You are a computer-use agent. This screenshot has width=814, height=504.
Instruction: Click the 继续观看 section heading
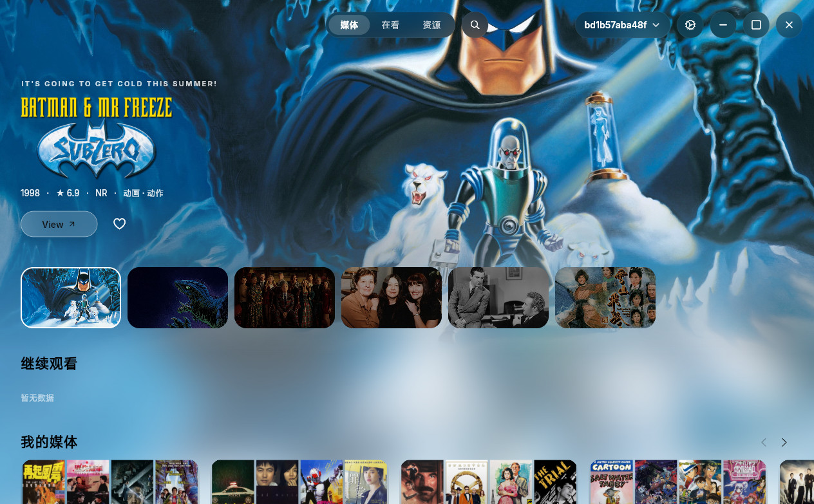49,364
